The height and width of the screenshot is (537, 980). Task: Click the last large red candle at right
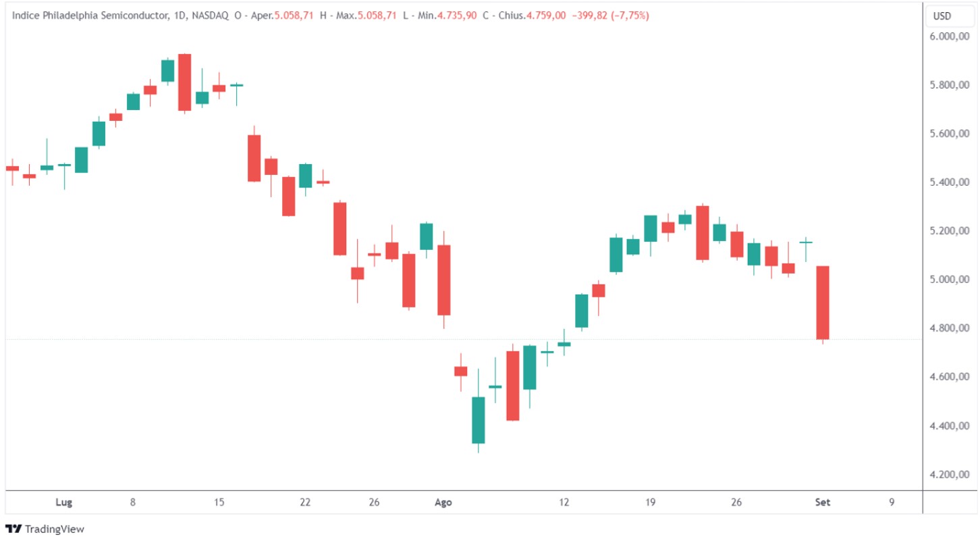(823, 303)
